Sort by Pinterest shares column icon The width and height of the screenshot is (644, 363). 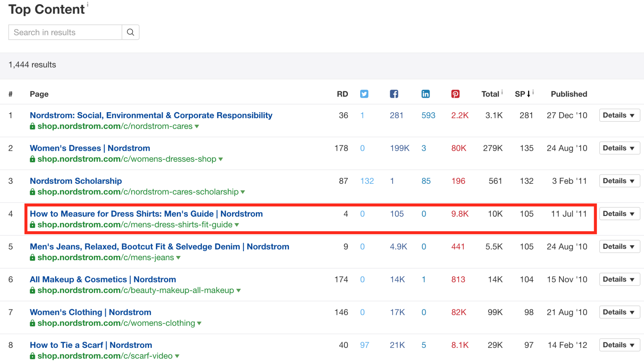tap(455, 94)
